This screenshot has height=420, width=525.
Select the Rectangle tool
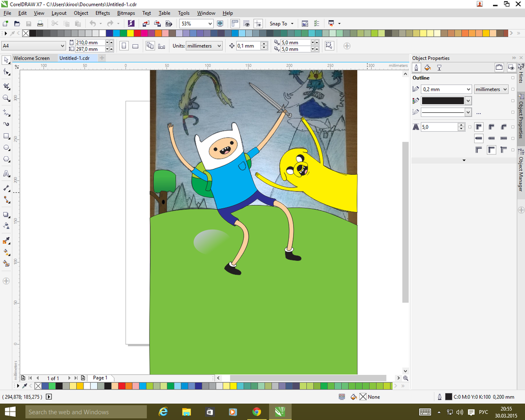point(6,136)
